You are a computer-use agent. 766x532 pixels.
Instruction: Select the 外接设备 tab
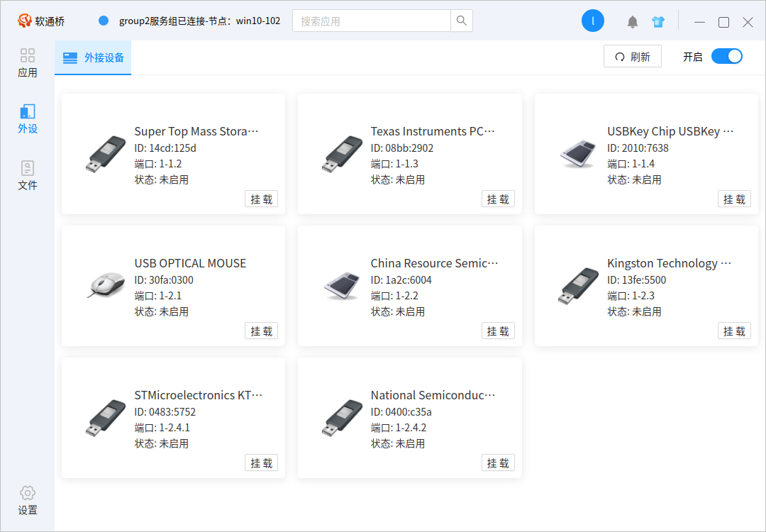[94, 58]
